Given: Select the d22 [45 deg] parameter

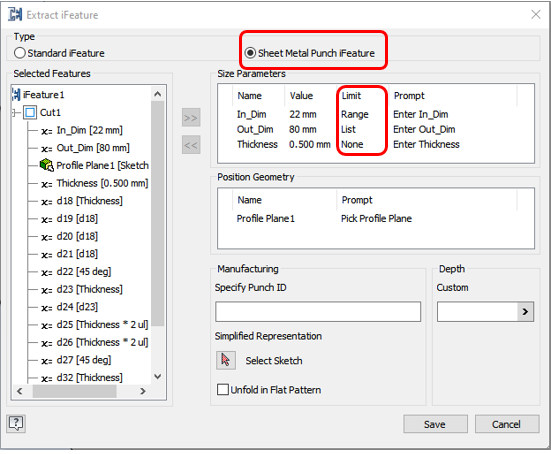Looking at the screenshot, I should click(84, 271).
